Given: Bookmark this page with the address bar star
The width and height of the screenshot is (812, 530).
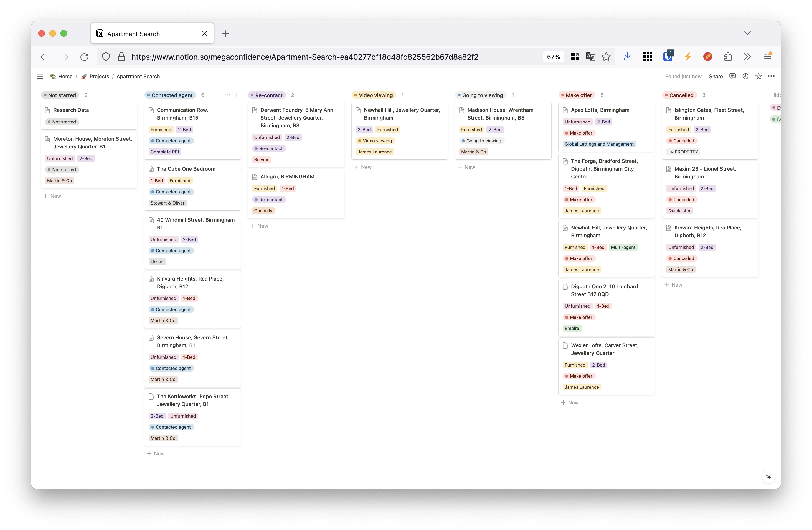Looking at the screenshot, I should click(606, 57).
